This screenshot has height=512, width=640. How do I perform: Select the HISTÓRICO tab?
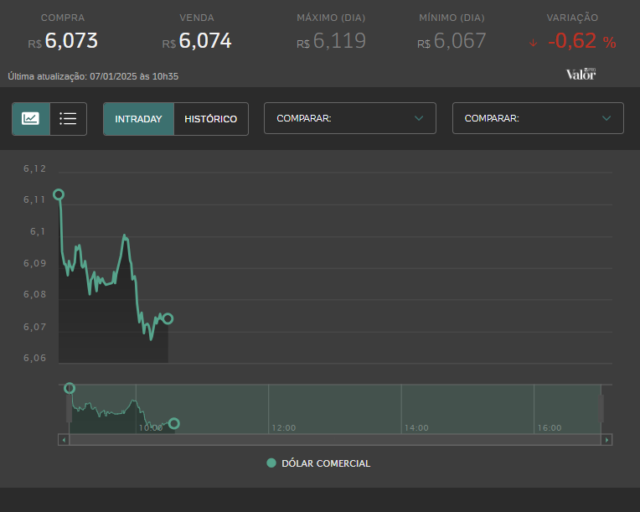211,119
